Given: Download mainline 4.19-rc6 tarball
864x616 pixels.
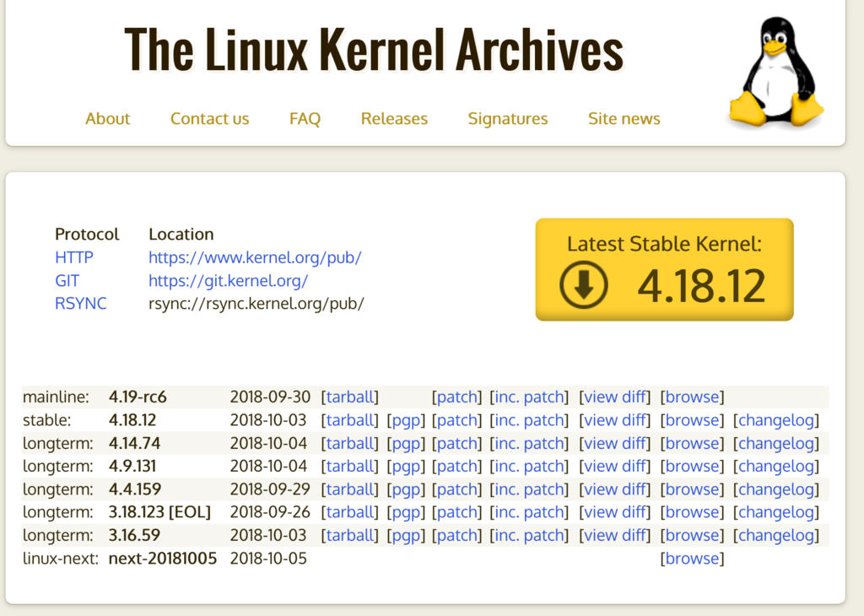Looking at the screenshot, I should (350, 397).
